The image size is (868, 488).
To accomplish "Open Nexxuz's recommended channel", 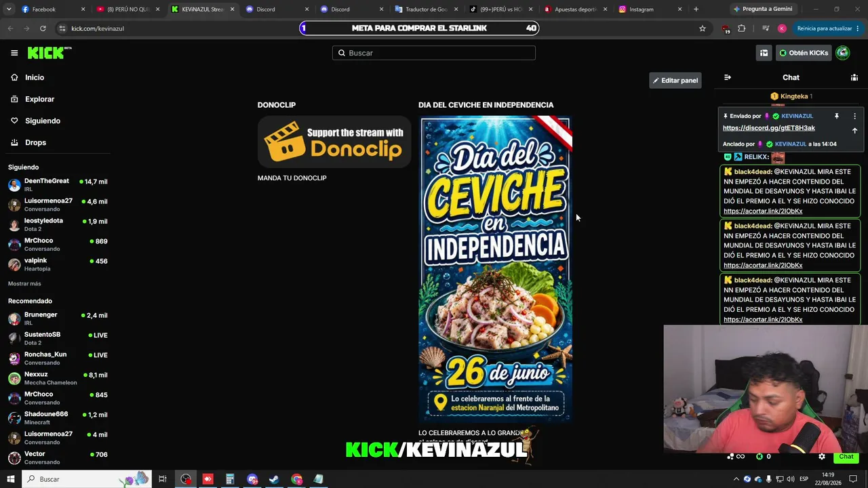I will (x=58, y=378).
